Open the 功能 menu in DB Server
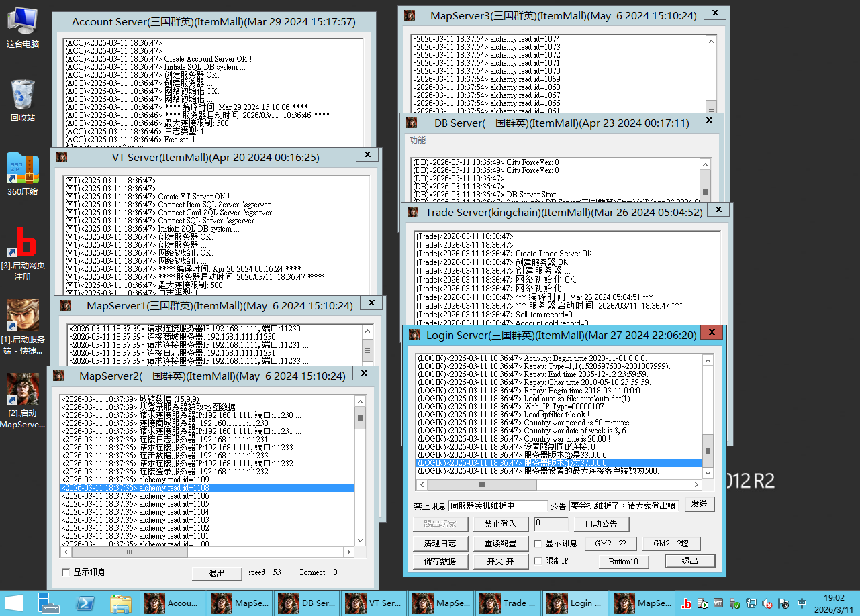The height and width of the screenshot is (616, 860). 418,140
